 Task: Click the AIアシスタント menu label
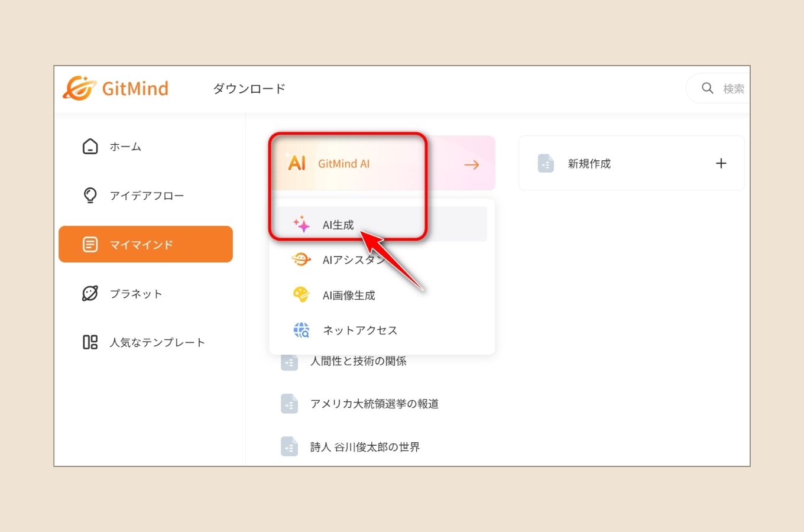(354, 260)
